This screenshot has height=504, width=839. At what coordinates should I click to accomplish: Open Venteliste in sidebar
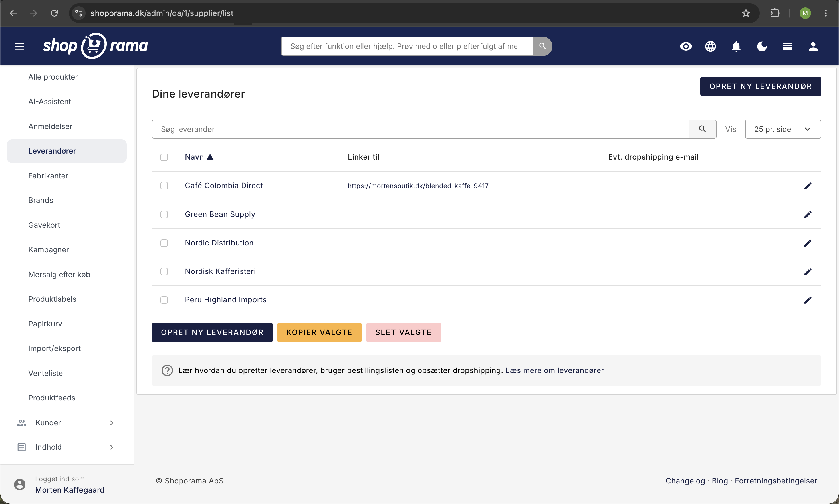[45, 373]
